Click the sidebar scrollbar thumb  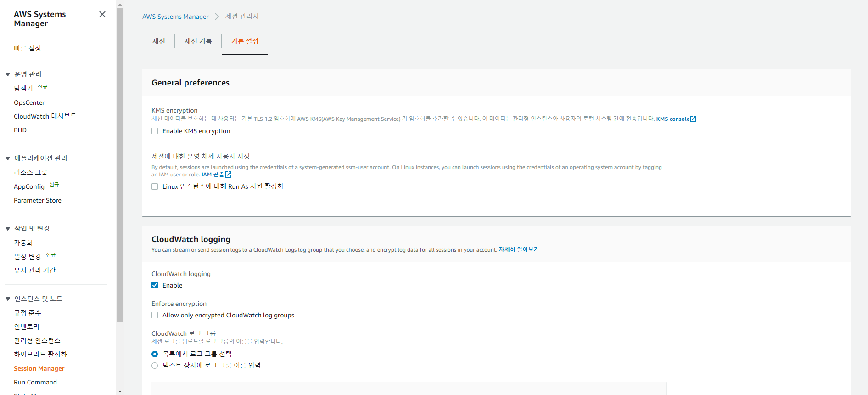120,165
